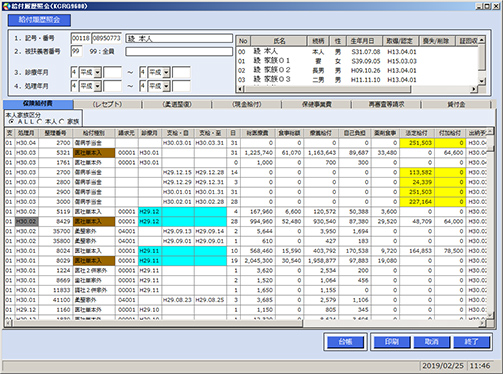This screenshot has width=503, height=374.
Task: Click the main table horizontal scroll left arrow
Action: (8, 323)
